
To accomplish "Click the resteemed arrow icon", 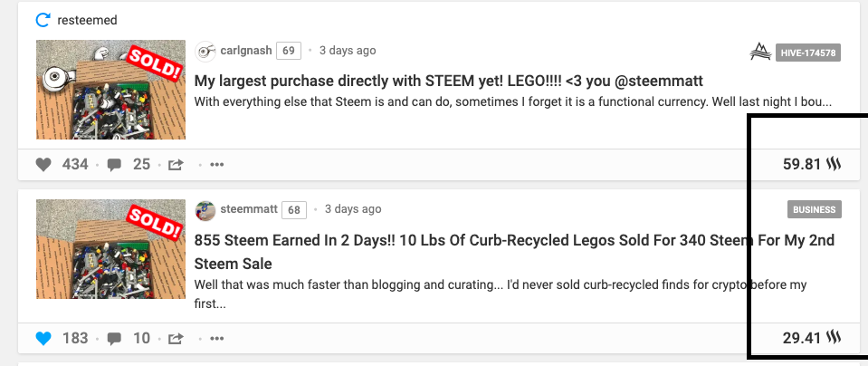I will coord(42,20).
